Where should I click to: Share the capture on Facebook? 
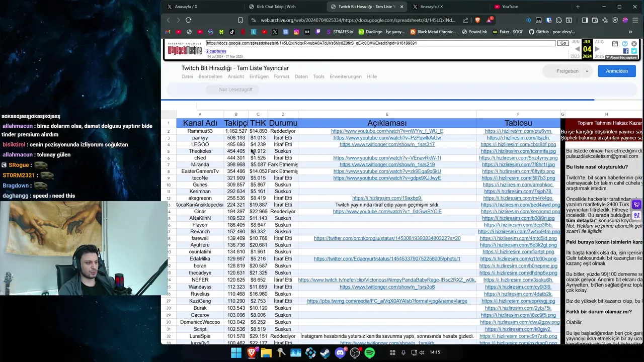[x=626, y=51]
